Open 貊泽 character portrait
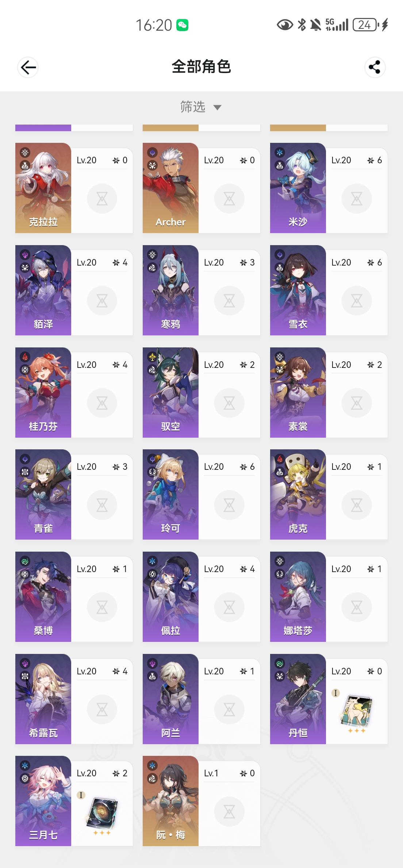Image resolution: width=403 pixels, height=868 pixels. pyautogui.click(x=43, y=290)
